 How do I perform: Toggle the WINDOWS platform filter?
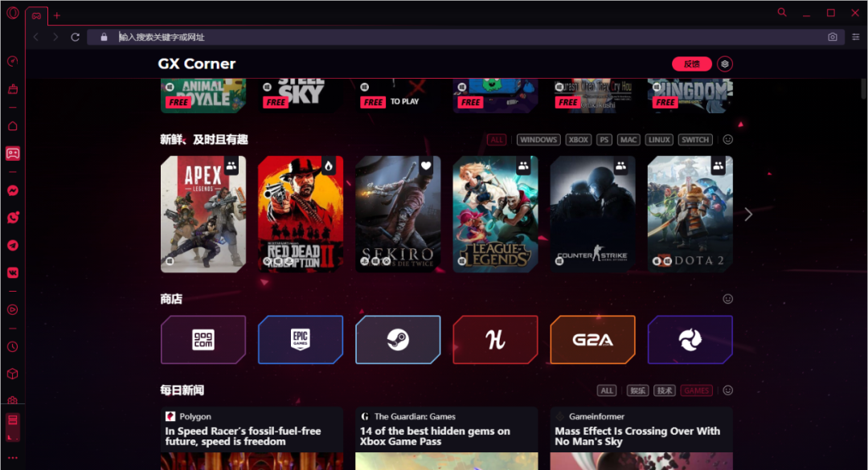[538, 140]
